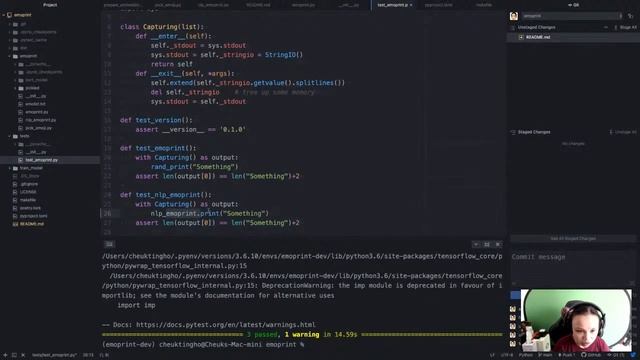Open poetry.lock in project tree
This screenshot has height=360, width=640.
[x=30, y=208]
